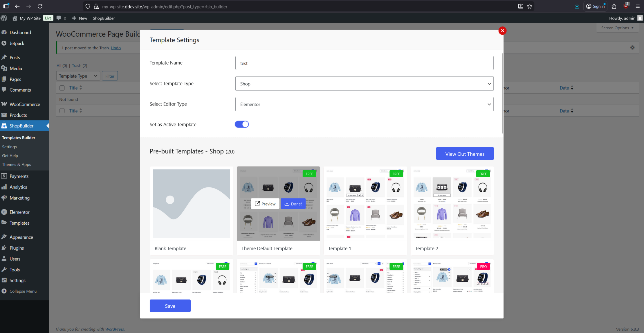The image size is (644, 333).
Task: Dismiss the trash notice
Action: click(632, 47)
